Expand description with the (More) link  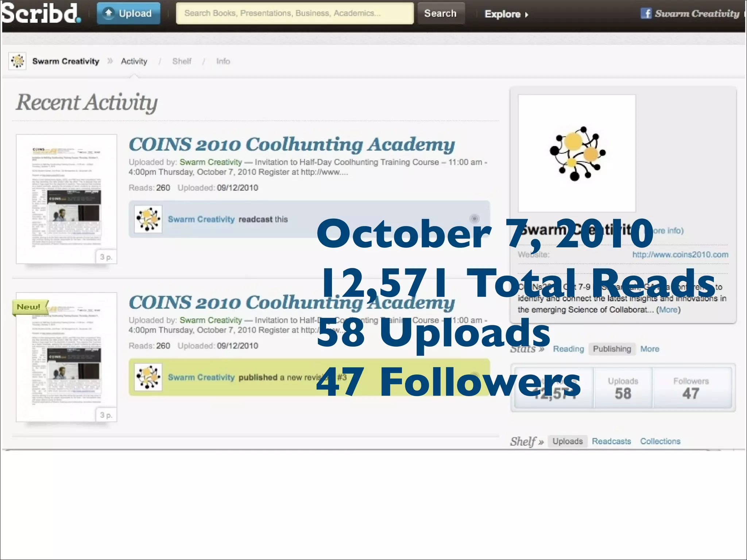point(668,310)
